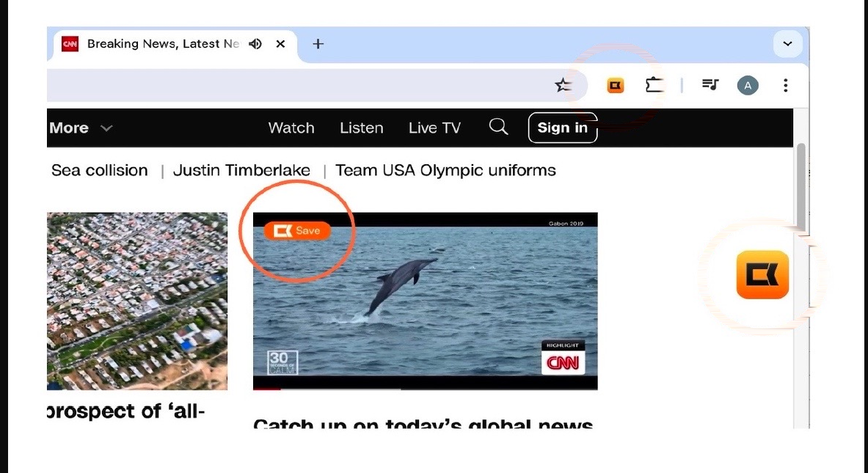
Task: Click the orange Save button on video
Action: point(297,231)
